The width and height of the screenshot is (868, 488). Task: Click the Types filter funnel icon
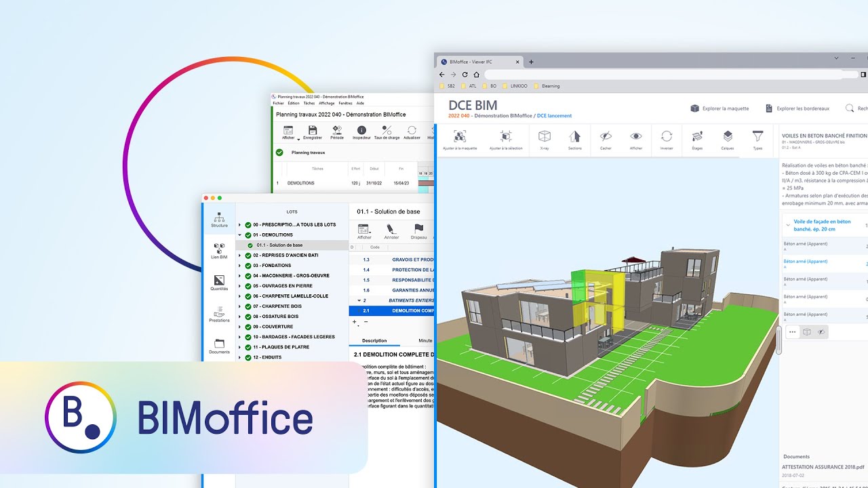(x=757, y=138)
